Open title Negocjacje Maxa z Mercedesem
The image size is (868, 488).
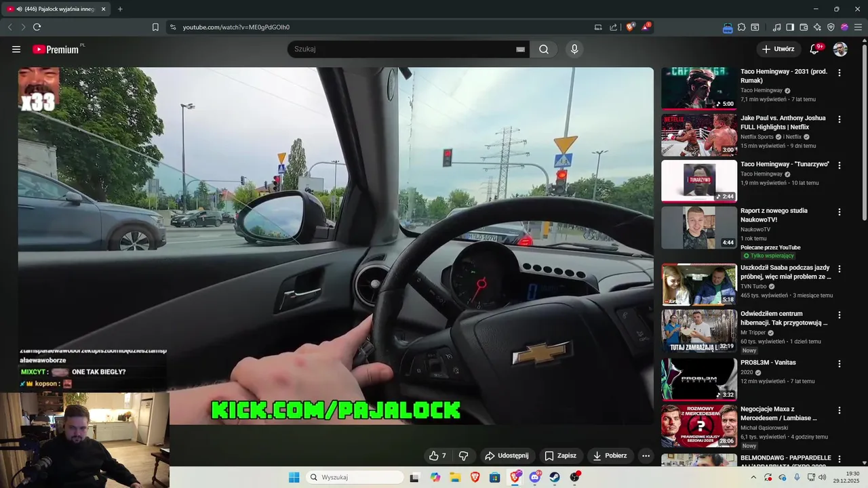(x=778, y=413)
